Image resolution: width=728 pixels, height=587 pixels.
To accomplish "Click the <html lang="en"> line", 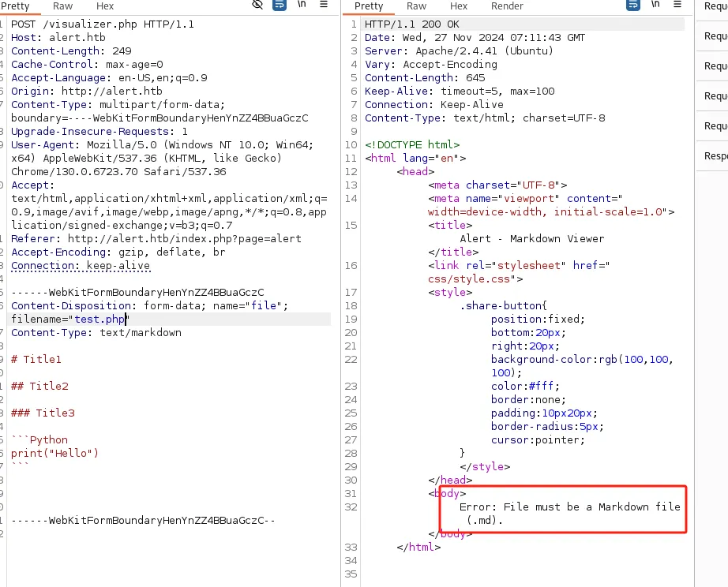I will point(415,159).
